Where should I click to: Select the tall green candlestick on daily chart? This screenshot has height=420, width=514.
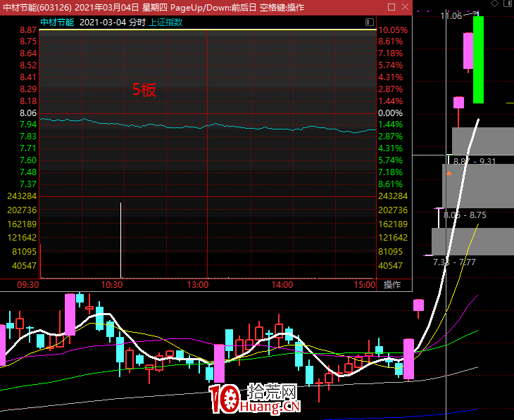[x=478, y=60]
